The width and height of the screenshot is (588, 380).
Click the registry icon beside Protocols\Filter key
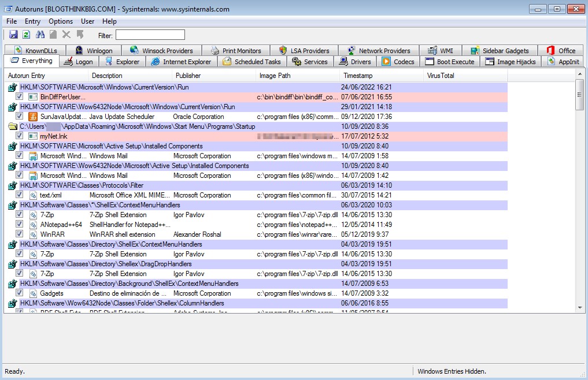pyautogui.click(x=13, y=185)
